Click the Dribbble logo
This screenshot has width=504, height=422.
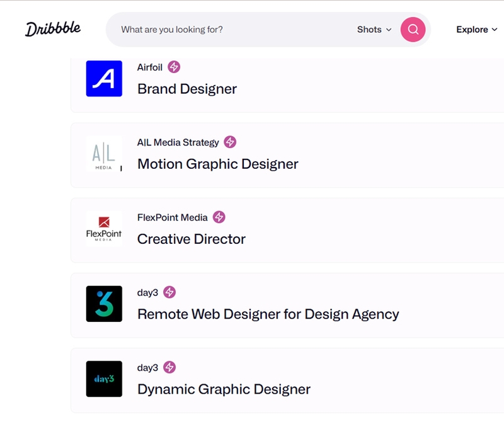coord(53,28)
